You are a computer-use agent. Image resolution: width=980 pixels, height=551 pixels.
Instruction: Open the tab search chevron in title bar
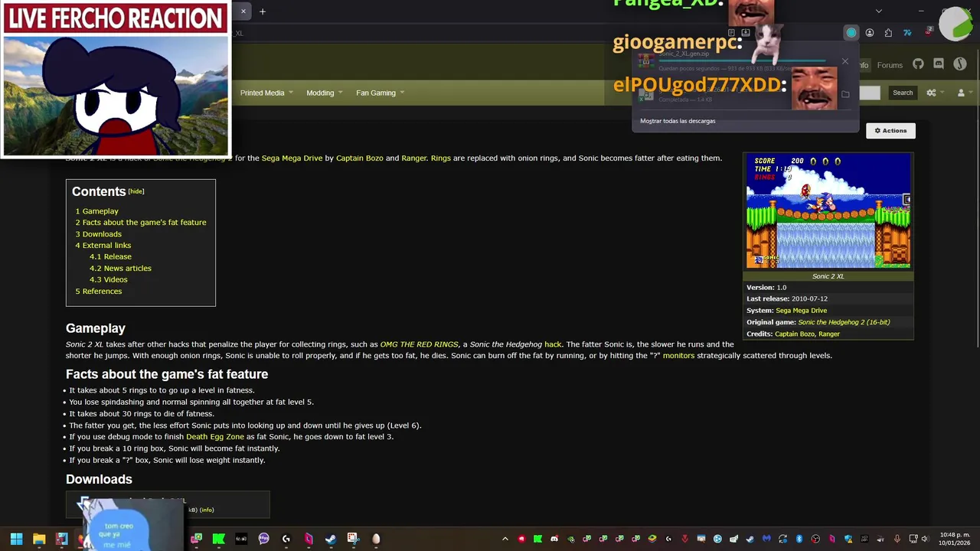[x=879, y=11]
